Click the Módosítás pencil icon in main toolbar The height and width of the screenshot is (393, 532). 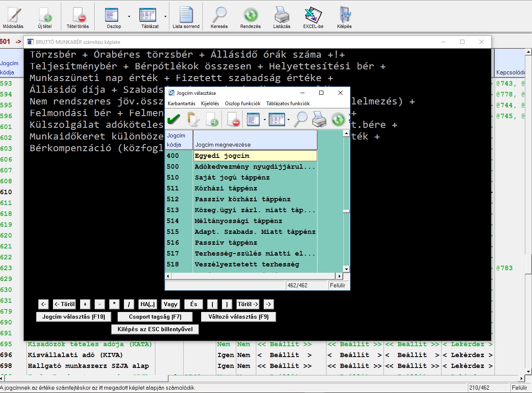[x=13, y=15]
